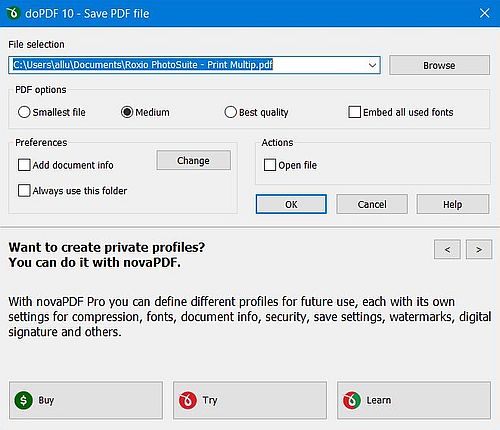Close the doPDF Save dialog
The height and width of the screenshot is (430, 500).
484,13
